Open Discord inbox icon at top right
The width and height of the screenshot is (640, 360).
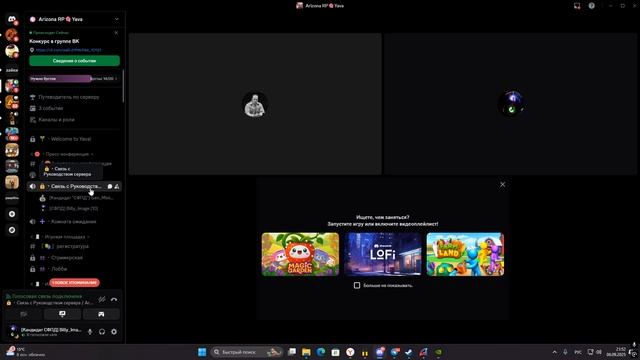click(x=577, y=6)
